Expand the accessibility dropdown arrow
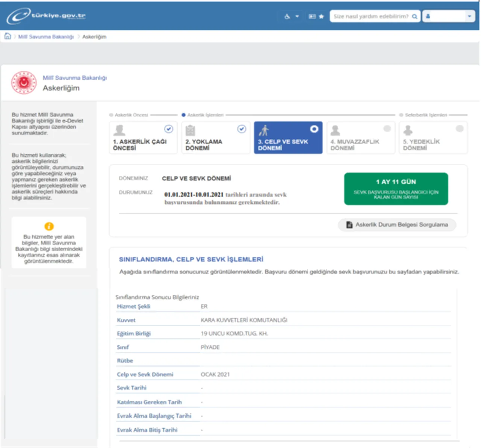Image resolution: width=481 pixels, height=448 pixels. pyautogui.click(x=297, y=17)
